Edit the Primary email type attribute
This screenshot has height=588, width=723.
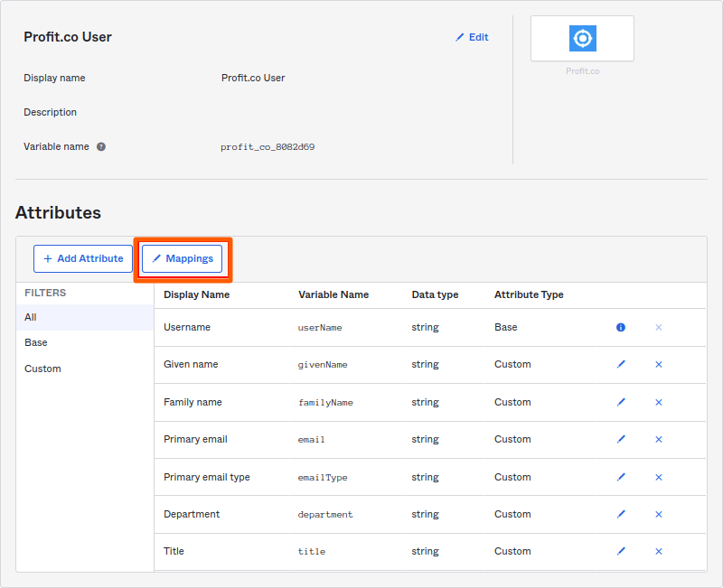[621, 477]
